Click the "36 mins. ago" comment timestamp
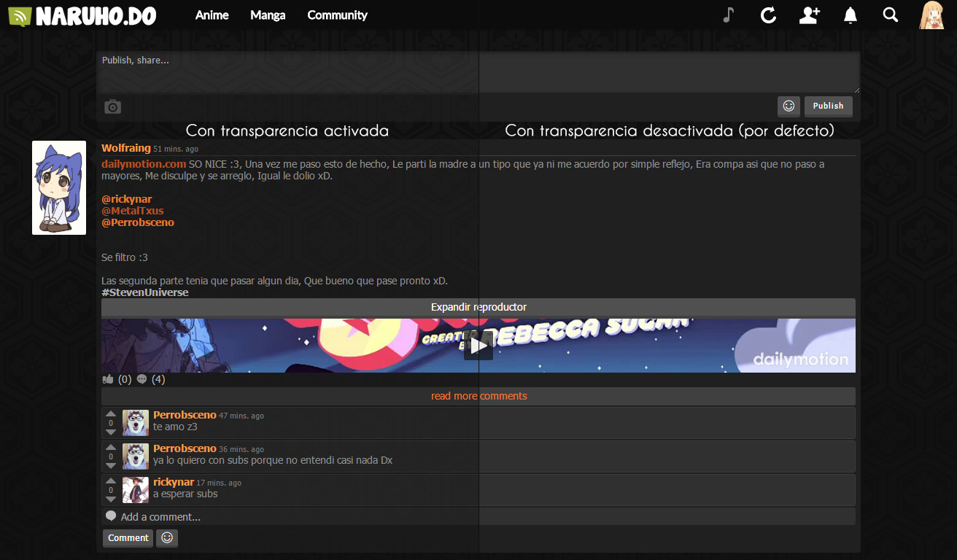This screenshot has height=560, width=957. click(x=241, y=449)
